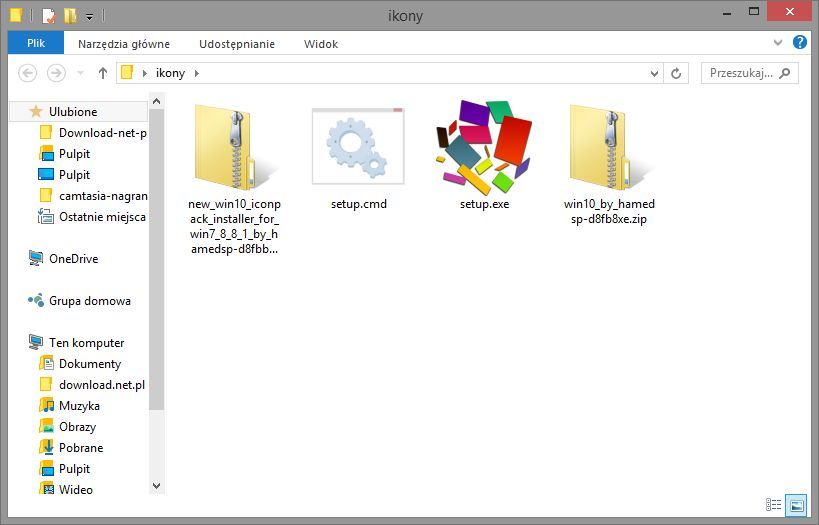Go forward with the Forward arrow
This screenshot has height=525, width=819.
click(56, 73)
